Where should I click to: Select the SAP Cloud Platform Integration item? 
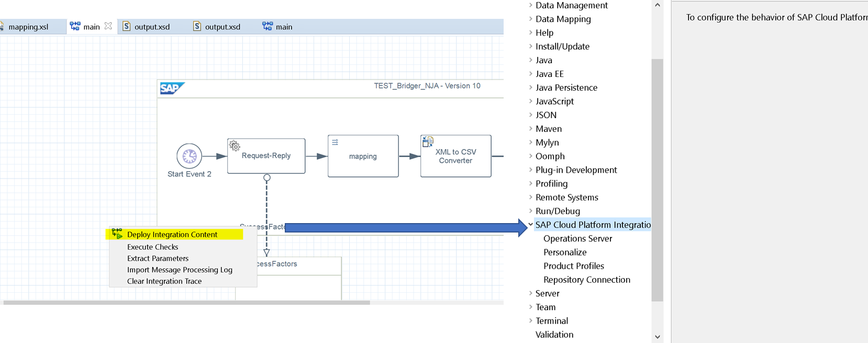[x=593, y=225]
